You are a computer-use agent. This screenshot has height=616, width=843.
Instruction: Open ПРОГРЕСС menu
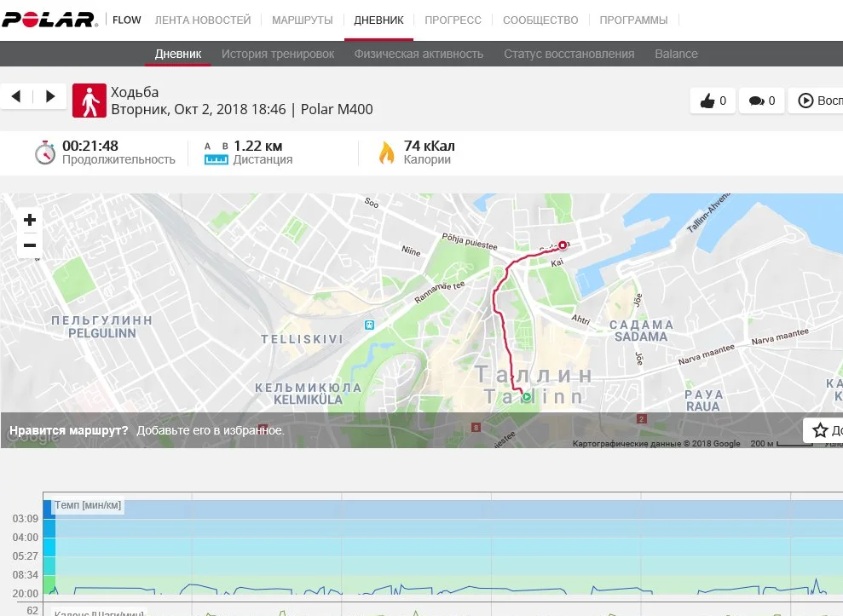pos(453,20)
